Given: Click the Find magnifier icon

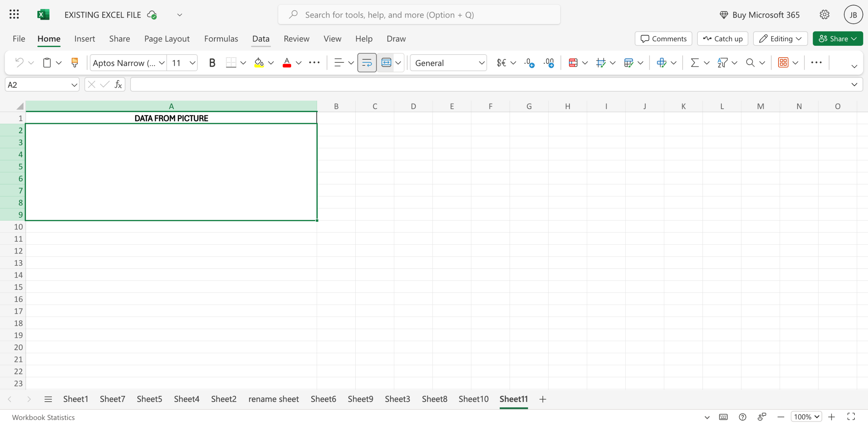Looking at the screenshot, I should 750,63.
